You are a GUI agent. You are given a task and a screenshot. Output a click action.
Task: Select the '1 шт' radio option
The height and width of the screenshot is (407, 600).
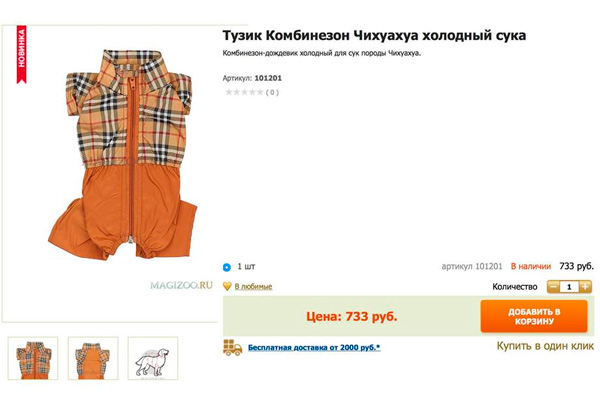227,267
